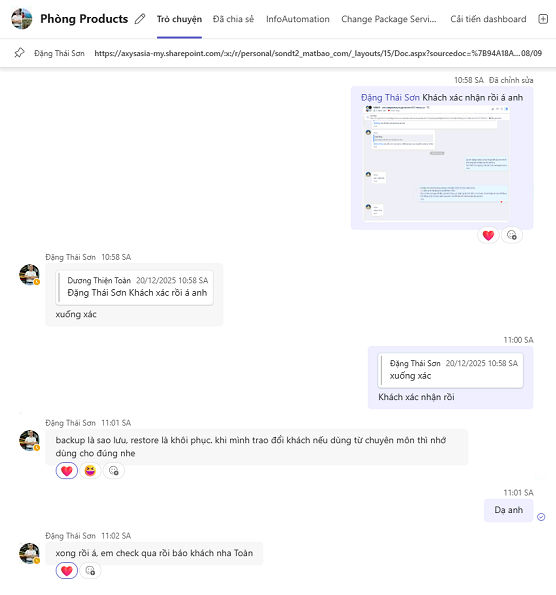Screen dimensions: 556x595
Task: Toggle heart reaction on the backup/restore message
Action: coord(67,471)
